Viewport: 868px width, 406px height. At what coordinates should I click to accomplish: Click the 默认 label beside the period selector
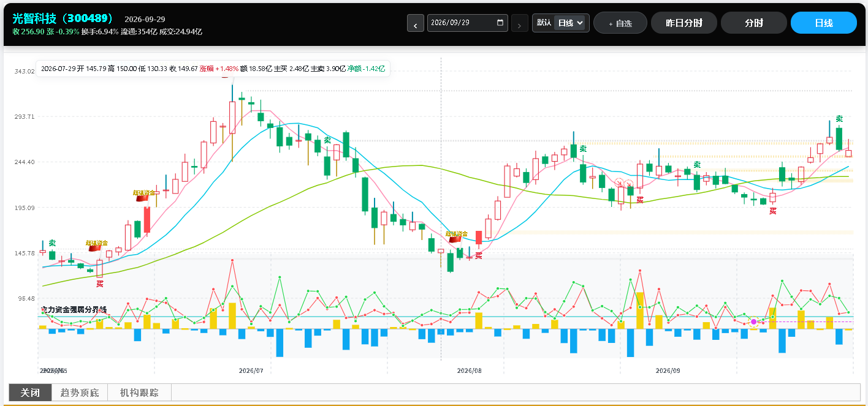[x=544, y=23]
